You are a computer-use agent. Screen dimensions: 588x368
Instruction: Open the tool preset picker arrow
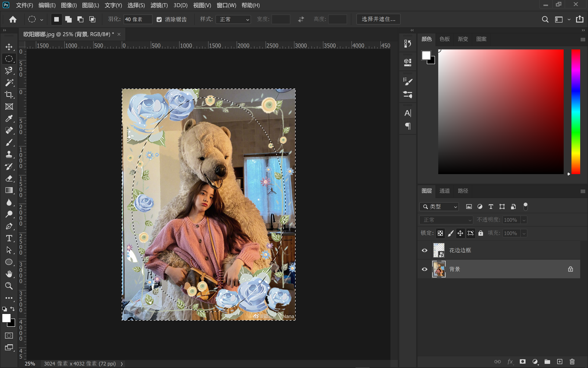point(42,20)
